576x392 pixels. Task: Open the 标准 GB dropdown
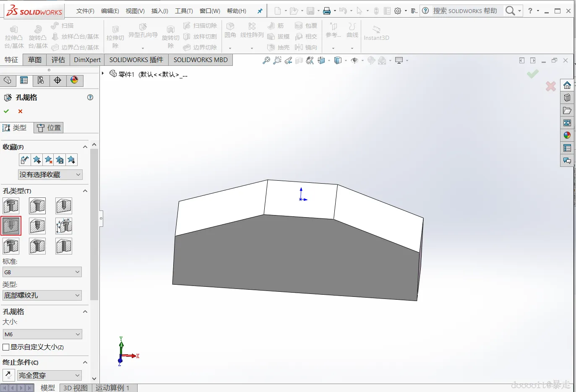click(42, 272)
